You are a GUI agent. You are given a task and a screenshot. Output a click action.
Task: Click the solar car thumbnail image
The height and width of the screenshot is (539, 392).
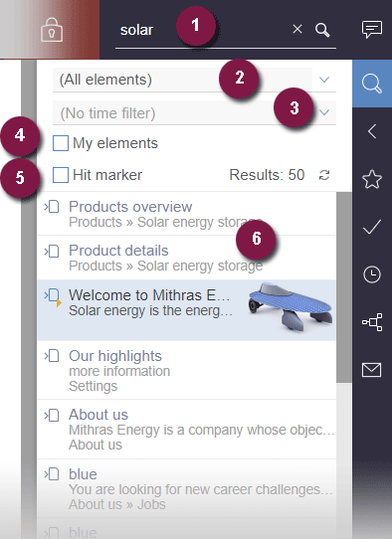pyautogui.click(x=291, y=307)
